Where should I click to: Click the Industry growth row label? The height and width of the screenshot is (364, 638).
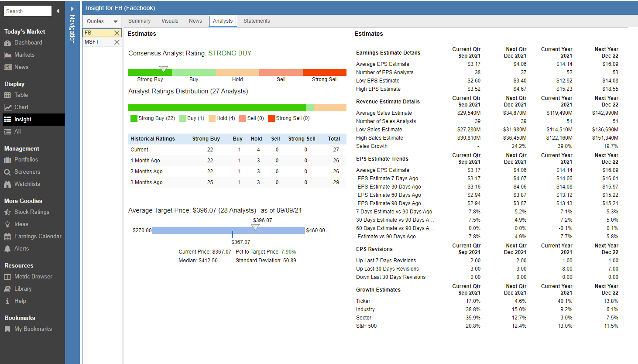click(x=365, y=309)
